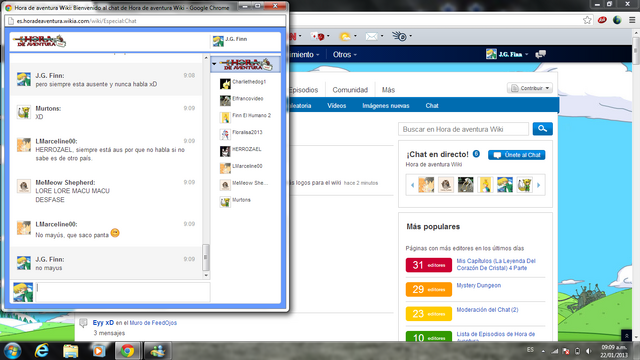
Task: Click the Únete al Chat button
Action: [x=517, y=155]
